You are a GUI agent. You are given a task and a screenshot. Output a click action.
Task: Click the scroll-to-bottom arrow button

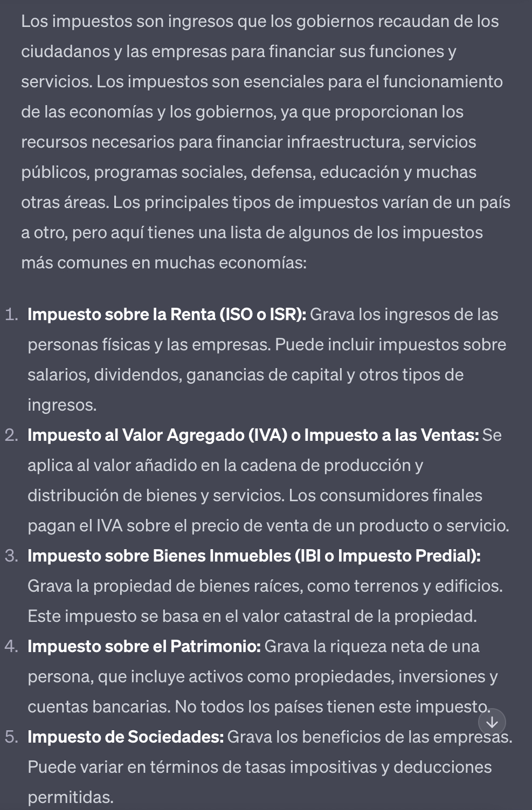coord(492,722)
